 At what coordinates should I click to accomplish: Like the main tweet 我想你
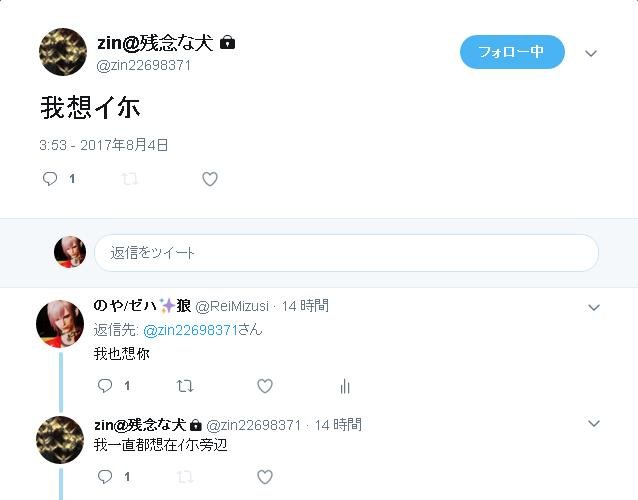click(x=210, y=179)
